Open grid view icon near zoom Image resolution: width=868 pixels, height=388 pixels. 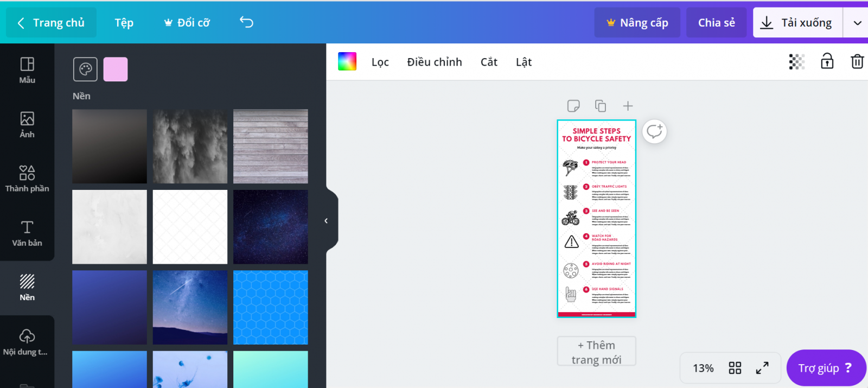735,368
